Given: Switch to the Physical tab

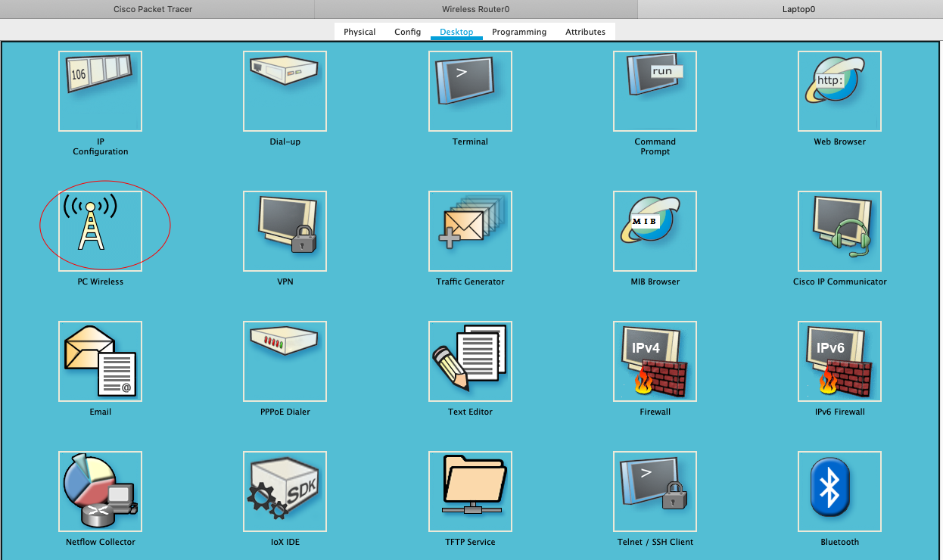Looking at the screenshot, I should [x=359, y=32].
